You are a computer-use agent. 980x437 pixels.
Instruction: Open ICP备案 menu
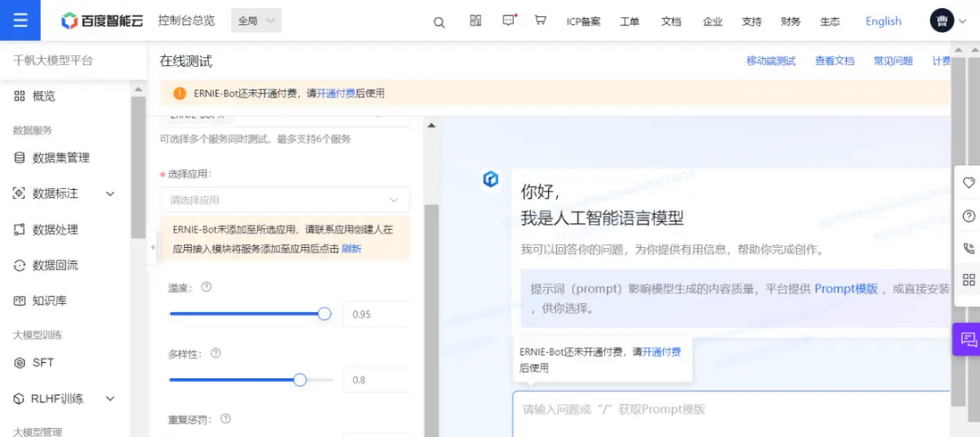tap(584, 21)
